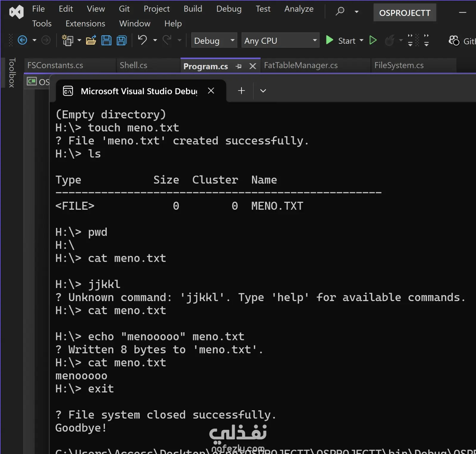Open the Project menu
This screenshot has height=454, width=476.
pos(156,9)
